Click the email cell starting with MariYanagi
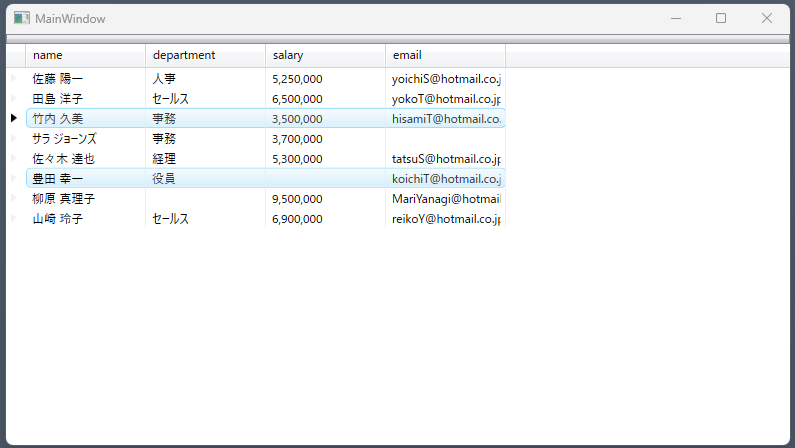 [x=446, y=198]
